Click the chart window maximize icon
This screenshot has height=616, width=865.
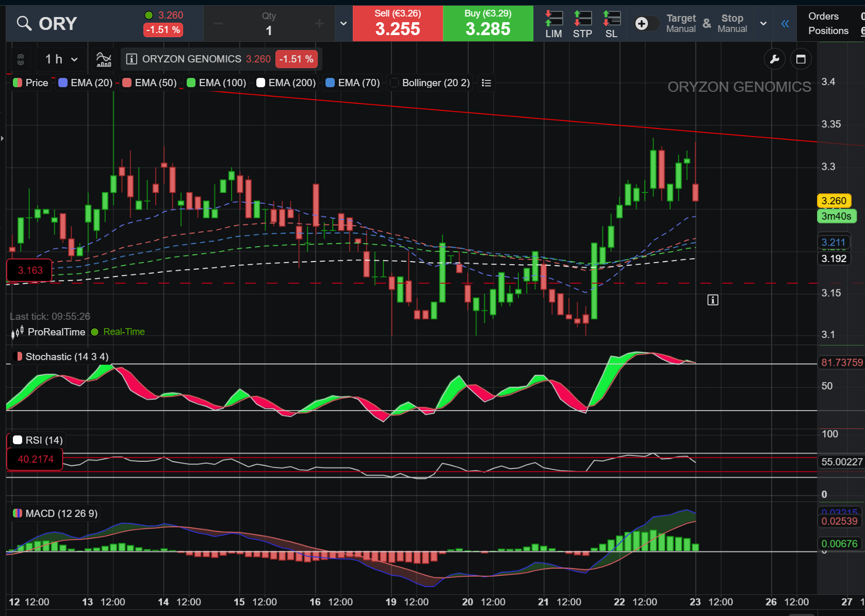pos(801,59)
